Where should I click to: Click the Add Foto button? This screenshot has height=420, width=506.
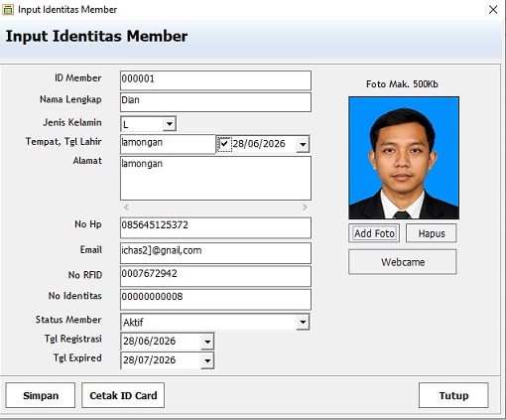point(374,233)
